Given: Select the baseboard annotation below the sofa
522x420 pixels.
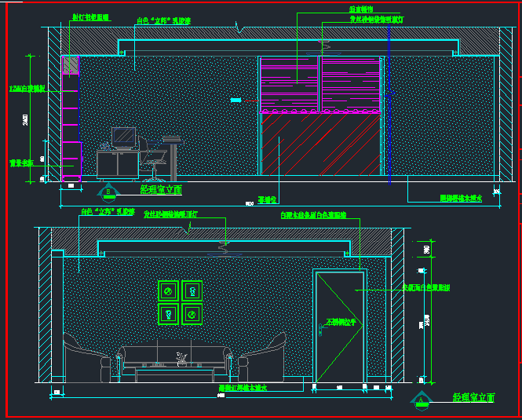Looking at the screenshot, I should (243, 388).
